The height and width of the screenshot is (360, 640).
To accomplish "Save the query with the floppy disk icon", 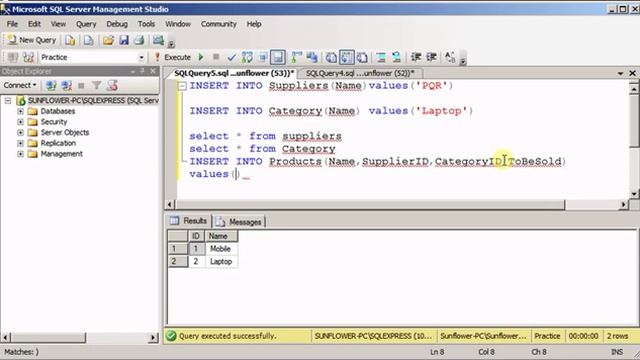I will pyautogui.click(x=124, y=40).
